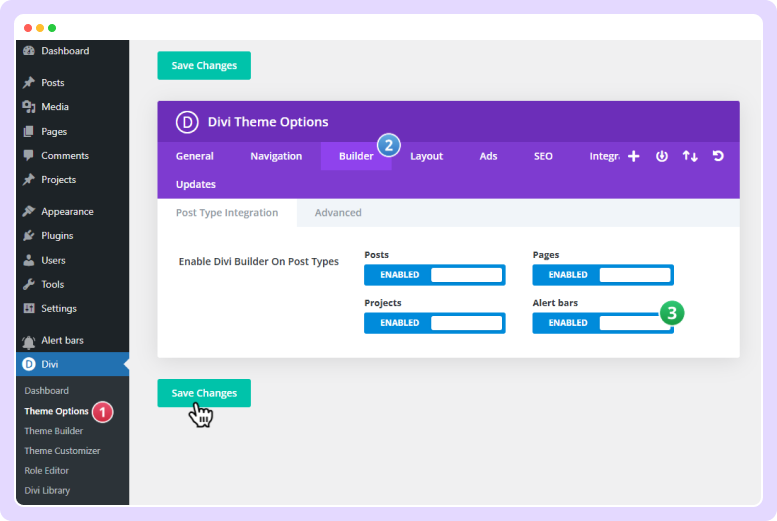777x521 pixels.
Task: Click the reset undo arrow icon
Action: point(718,157)
